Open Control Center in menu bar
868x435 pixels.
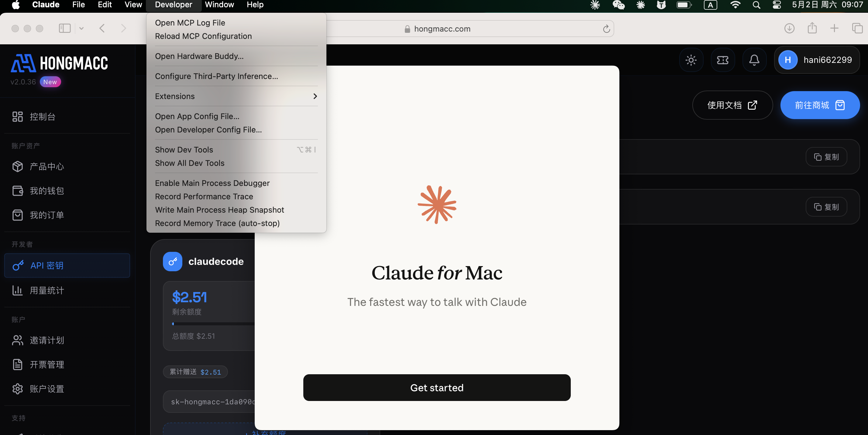[777, 5]
